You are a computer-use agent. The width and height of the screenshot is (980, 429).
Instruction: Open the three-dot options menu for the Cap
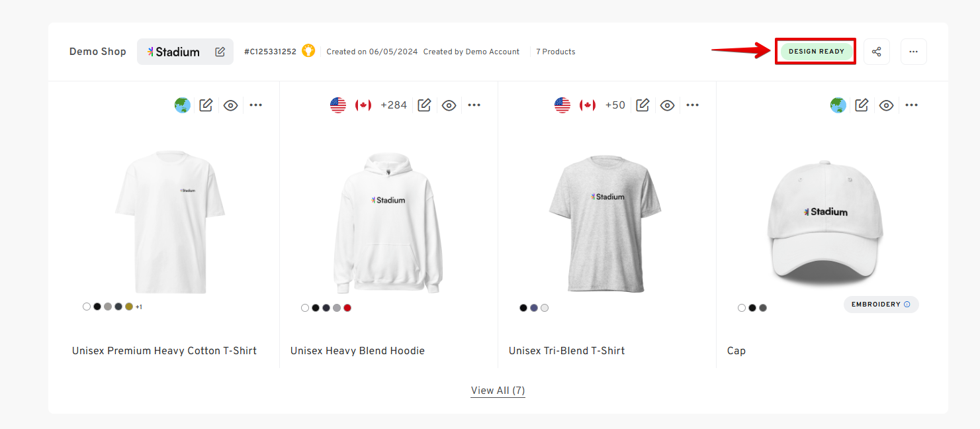coord(911,105)
